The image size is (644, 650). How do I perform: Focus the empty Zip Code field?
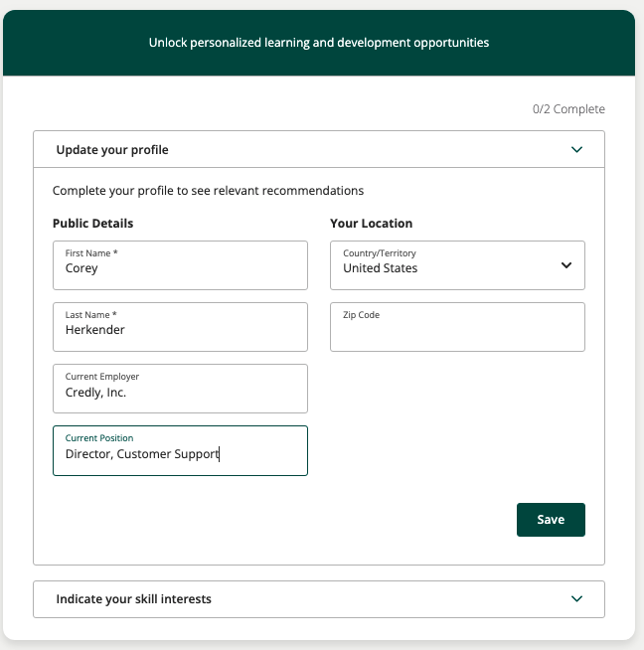[x=457, y=327]
